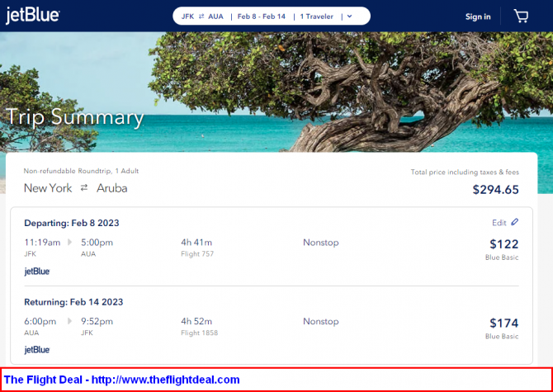Image resolution: width=553 pixels, height=392 pixels.
Task: Click 'Aruba' in the route heading
Action: pos(111,188)
